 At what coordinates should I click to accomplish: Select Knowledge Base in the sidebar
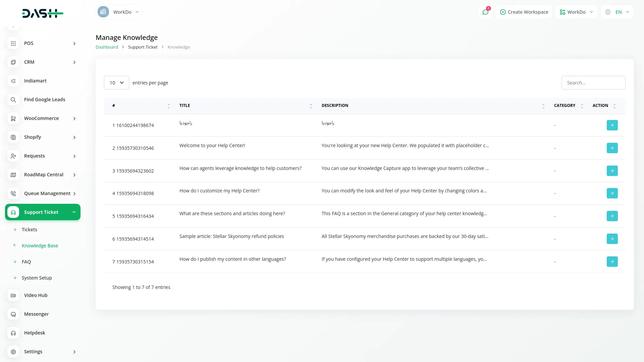pos(40,245)
